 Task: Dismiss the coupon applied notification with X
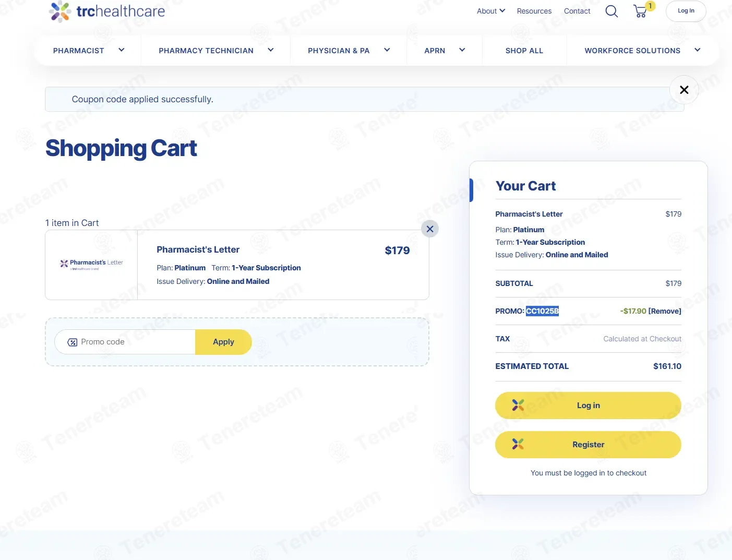point(684,90)
